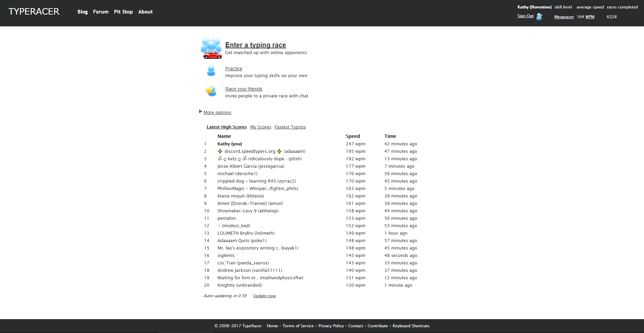
Task: Click the Update now link
Action: pos(264,295)
